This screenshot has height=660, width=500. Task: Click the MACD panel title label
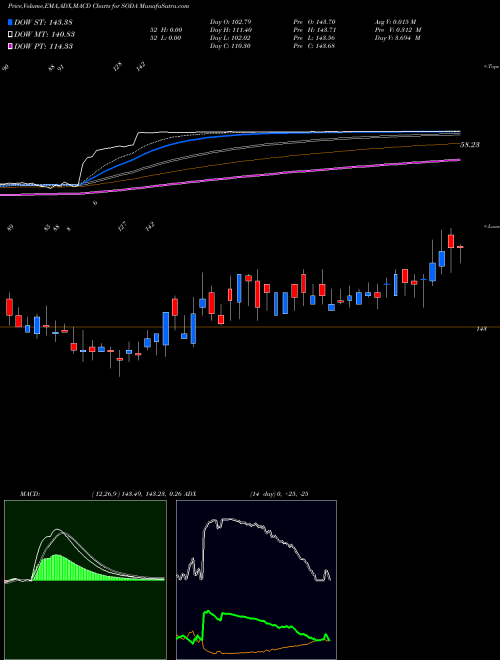coord(29,494)
